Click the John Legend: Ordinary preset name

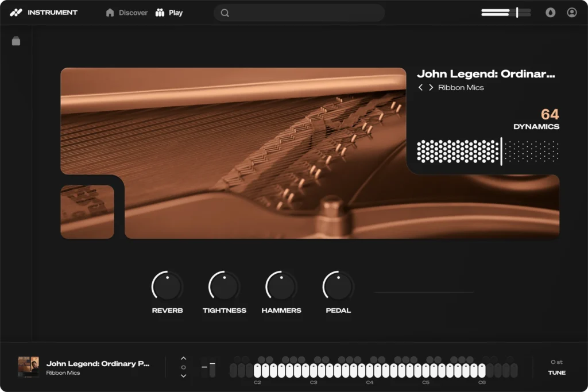point(98,363)
